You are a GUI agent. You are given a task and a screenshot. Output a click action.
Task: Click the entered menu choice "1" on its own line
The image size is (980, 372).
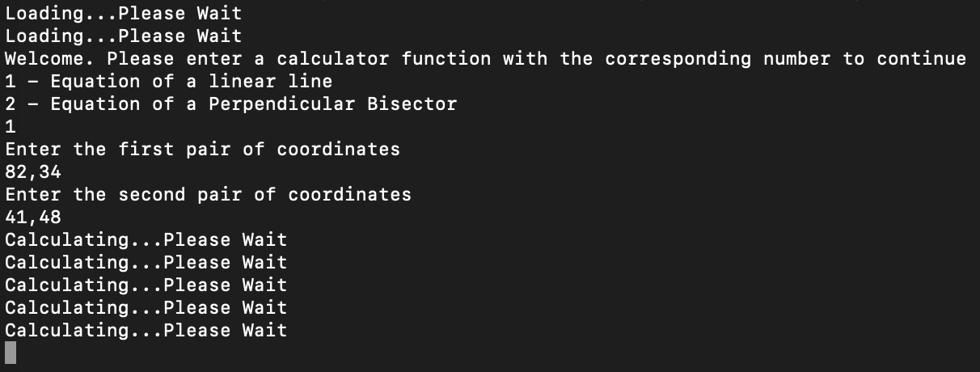11,126
